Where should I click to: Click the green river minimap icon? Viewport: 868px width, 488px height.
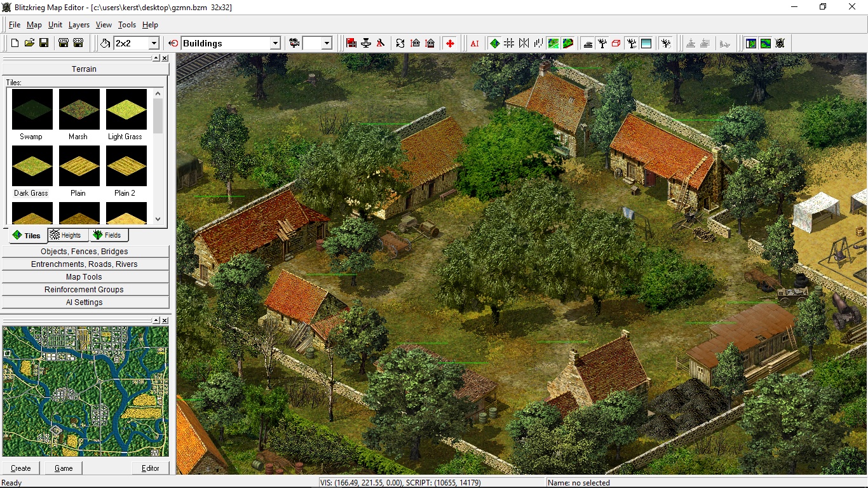tap(765, 43)
